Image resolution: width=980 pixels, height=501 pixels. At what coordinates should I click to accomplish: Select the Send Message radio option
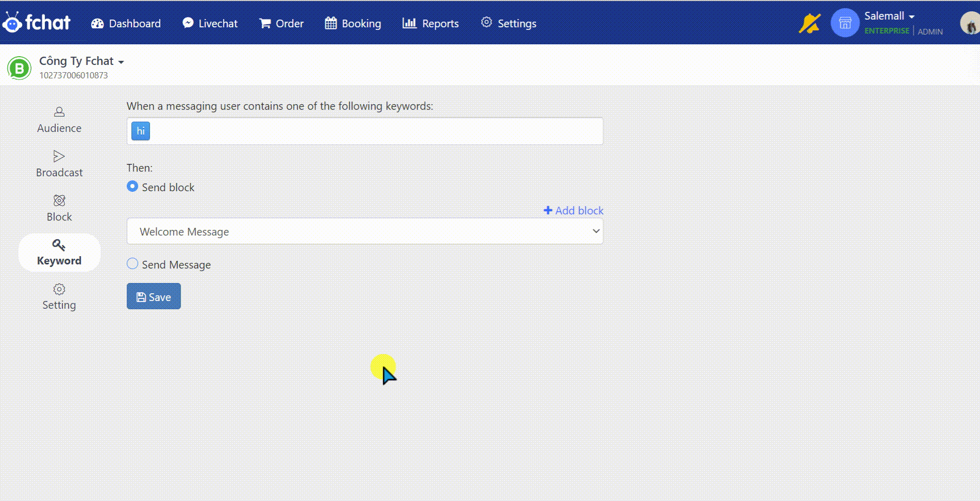(x=132, y=264)
